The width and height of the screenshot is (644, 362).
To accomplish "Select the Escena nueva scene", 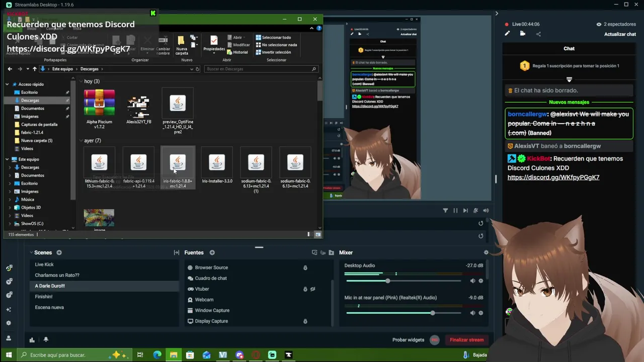I will point(104,307).
